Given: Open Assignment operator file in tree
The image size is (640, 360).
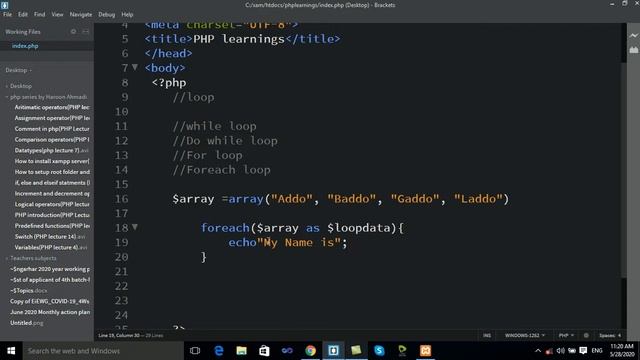Looking at the screenshot, I should [52, 118].
